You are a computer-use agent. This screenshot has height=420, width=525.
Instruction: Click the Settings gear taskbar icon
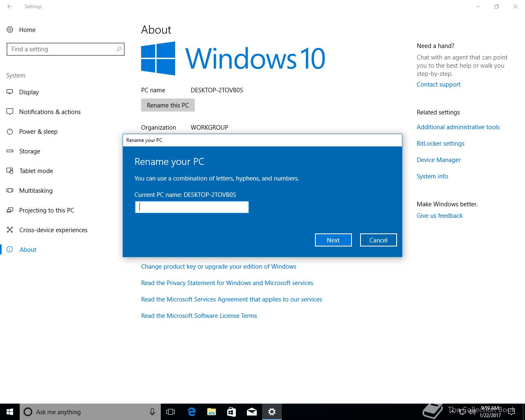coord(272,412)
